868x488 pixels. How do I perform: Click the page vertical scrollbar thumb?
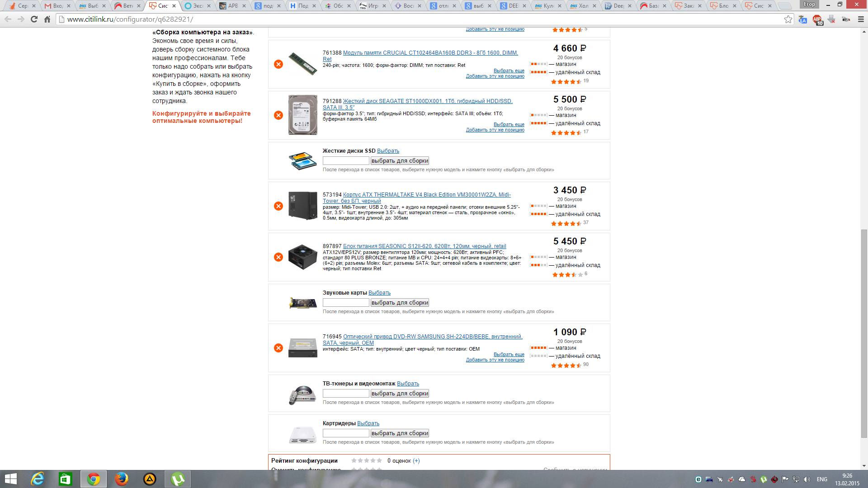click(864, 334)
